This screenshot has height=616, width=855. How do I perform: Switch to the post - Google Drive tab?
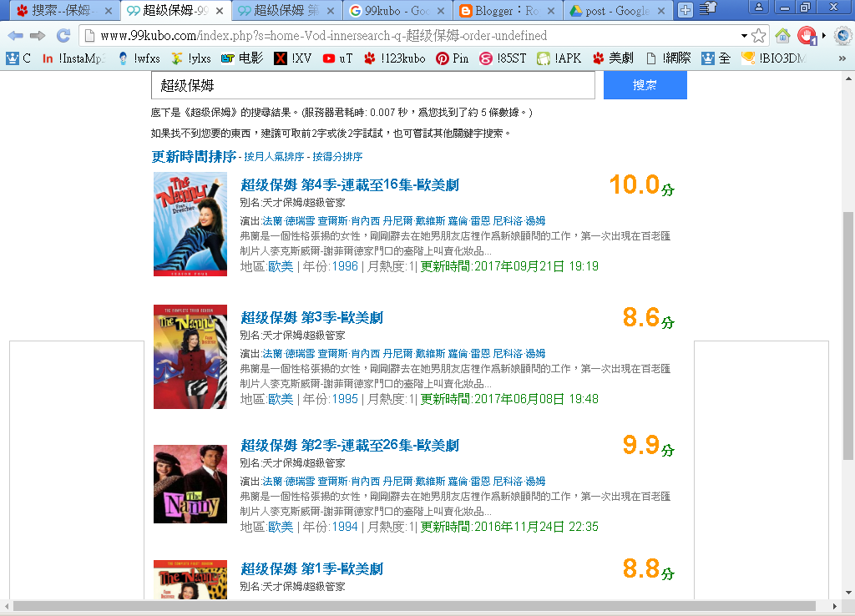pos(617,10)
